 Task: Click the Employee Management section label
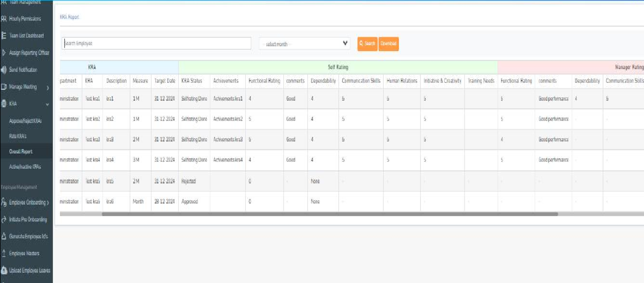(19, 187)
